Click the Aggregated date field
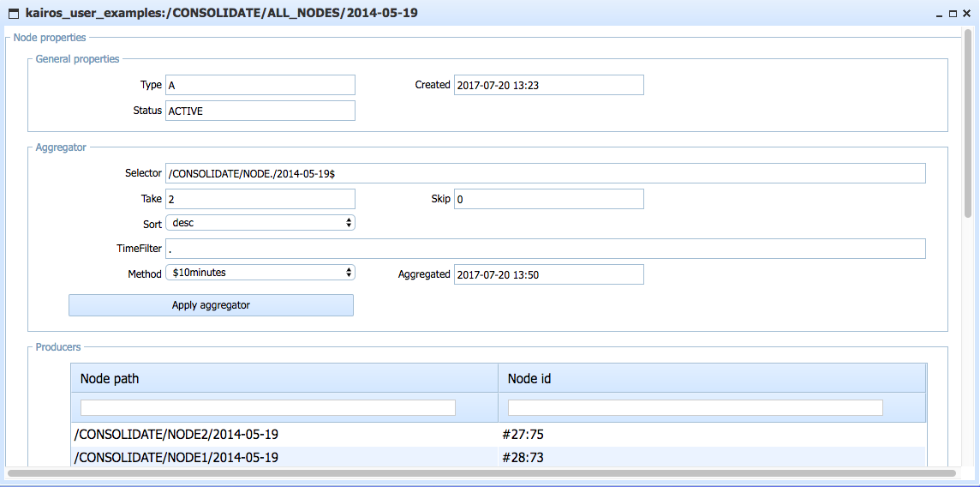 [x=549, y=274]
